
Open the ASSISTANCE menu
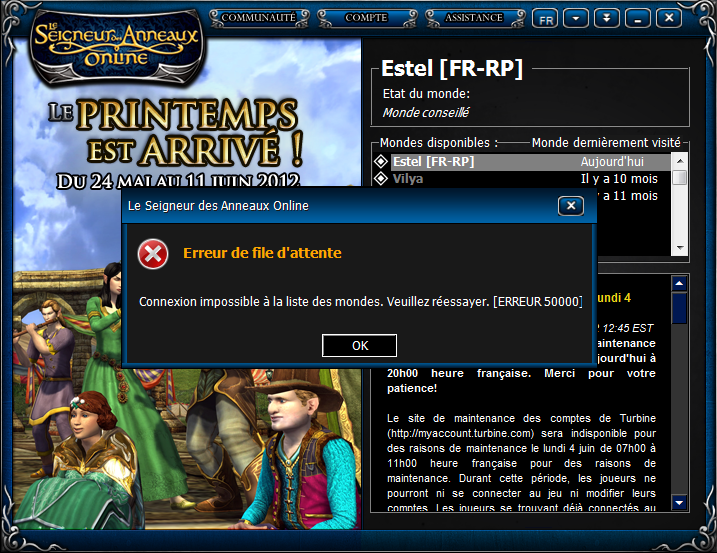tap(474, 18)
